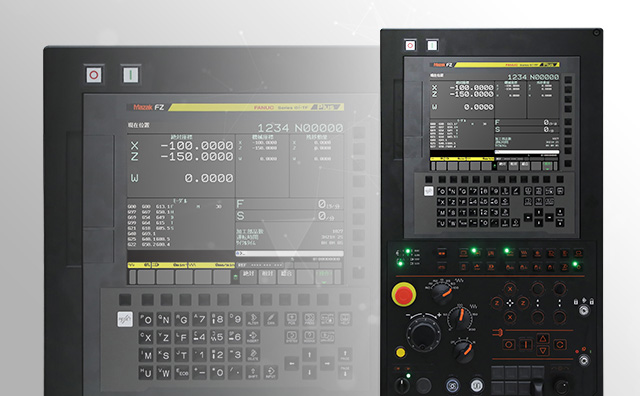Open the POS position screen key on large keypad
Image resolution: width=640 pixels, height=396 pixels.
(x=291, y=319)
